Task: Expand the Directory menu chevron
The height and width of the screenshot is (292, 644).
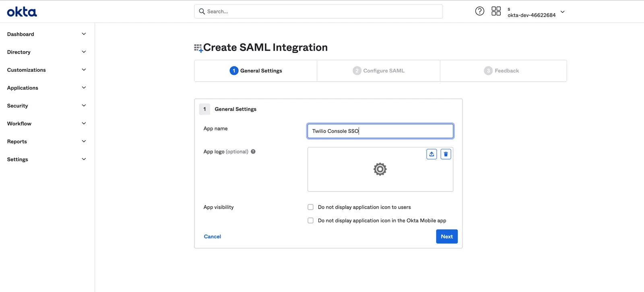Action: tap(84, 52)
